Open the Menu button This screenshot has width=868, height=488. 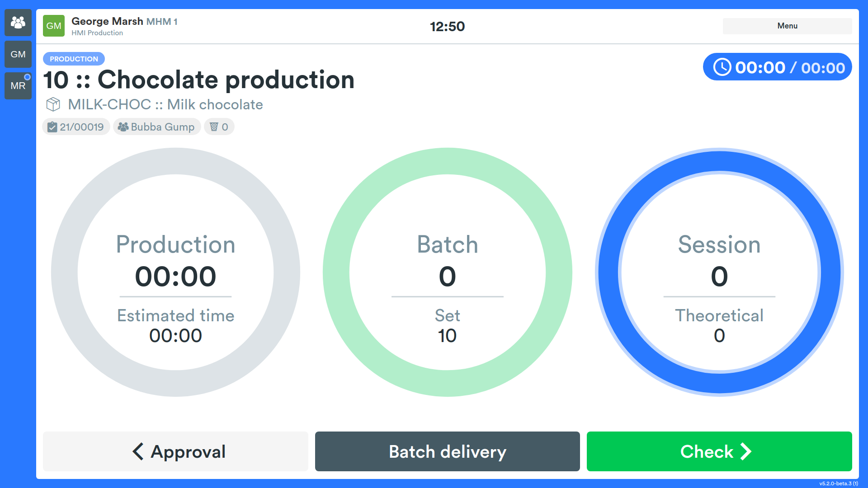(787, 26)
